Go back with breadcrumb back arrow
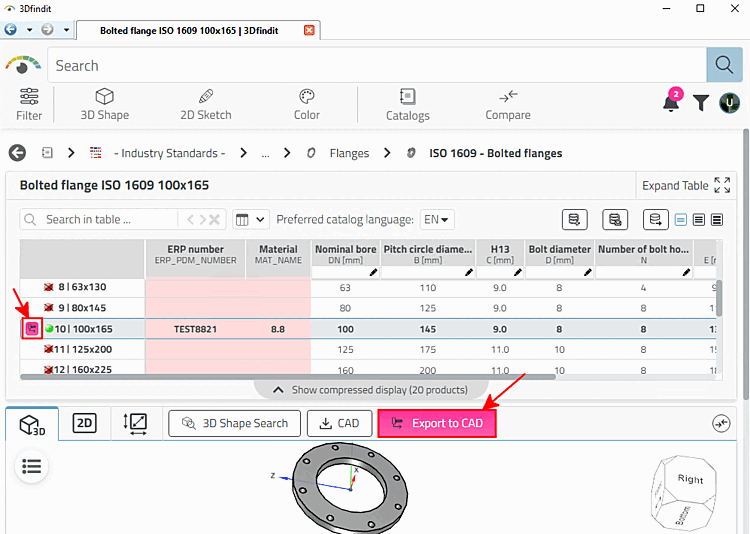This screenshot has height=534, width=750. pos(17,153)
